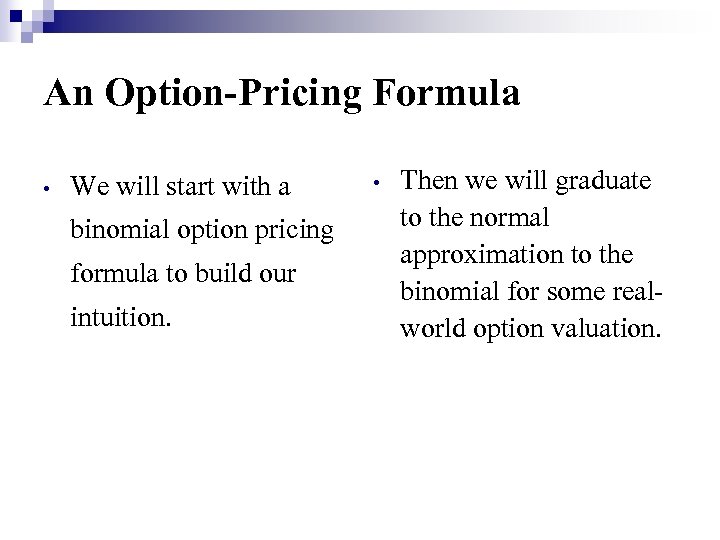Click the right column bullet marker
The image size is (720, 540).
point(372,183)
